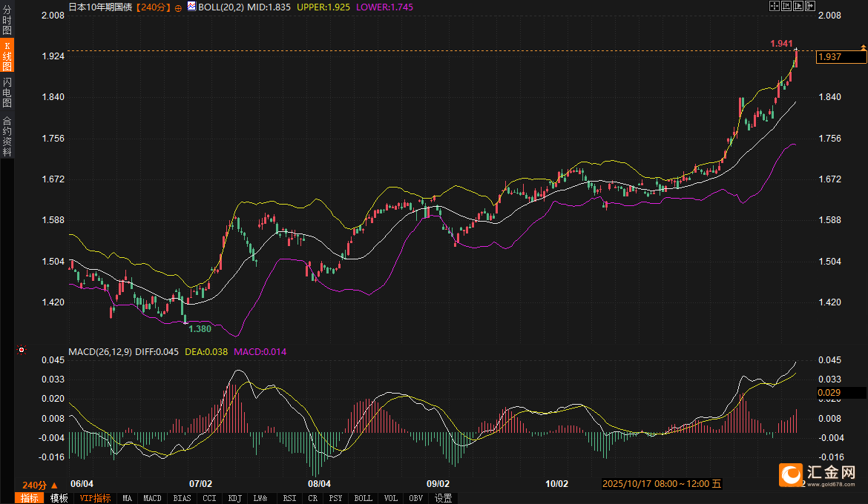
Task: Open the 设置 indicator settings
Action: [443, 498]
